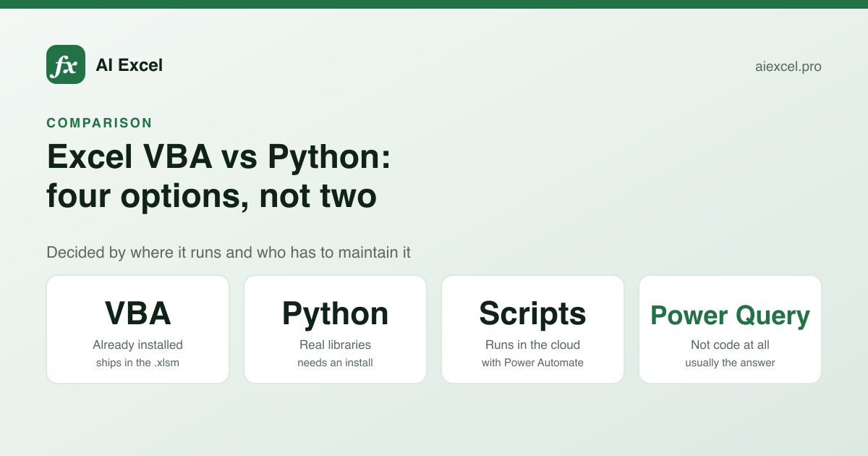Click 'Runs in the cloud' text

click(532, 345)
